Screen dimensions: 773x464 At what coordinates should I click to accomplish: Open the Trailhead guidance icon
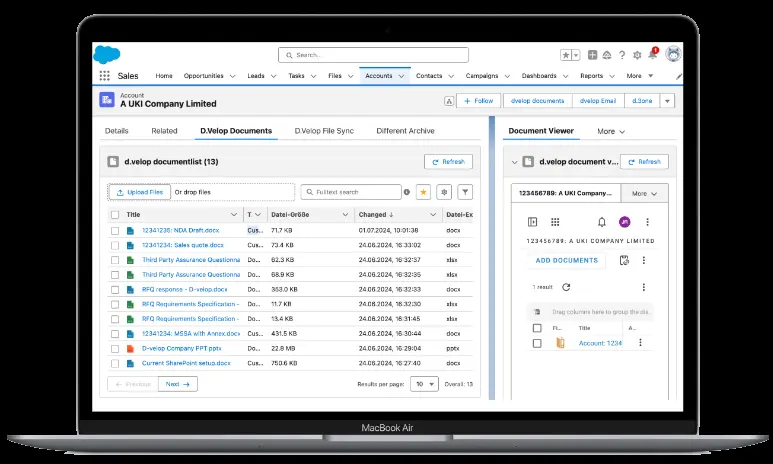click(x=607, y=55)
